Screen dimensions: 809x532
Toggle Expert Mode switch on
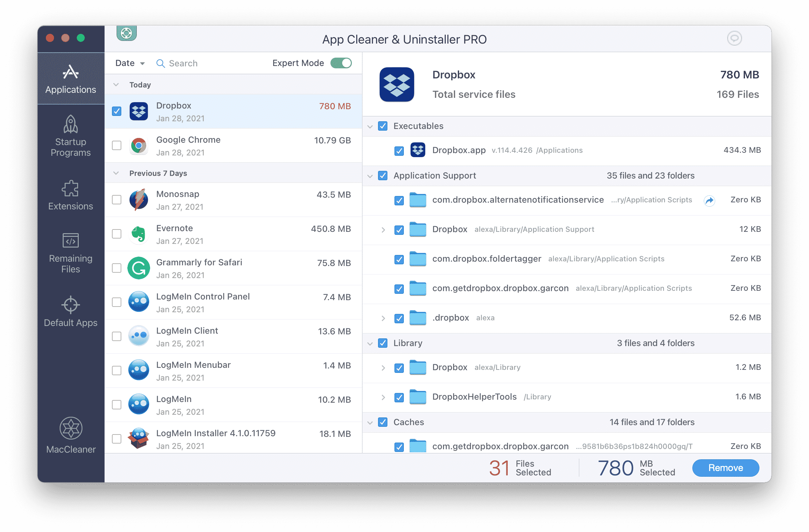[x=343, y=63]
